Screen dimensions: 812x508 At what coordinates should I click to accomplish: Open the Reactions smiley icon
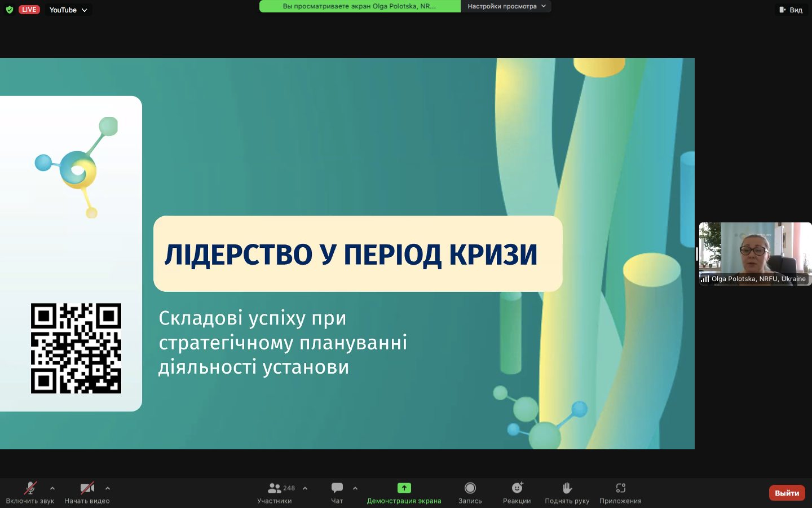pos(517,488)
